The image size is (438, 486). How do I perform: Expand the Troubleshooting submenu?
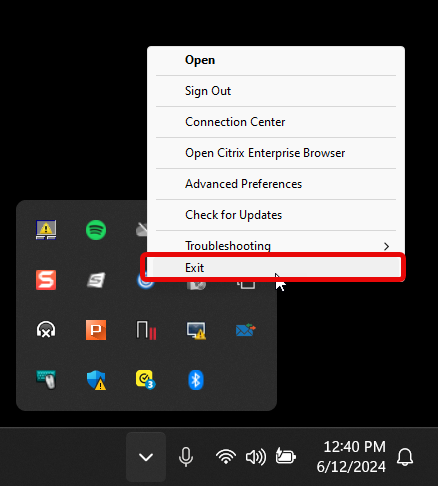pos(276,246)
